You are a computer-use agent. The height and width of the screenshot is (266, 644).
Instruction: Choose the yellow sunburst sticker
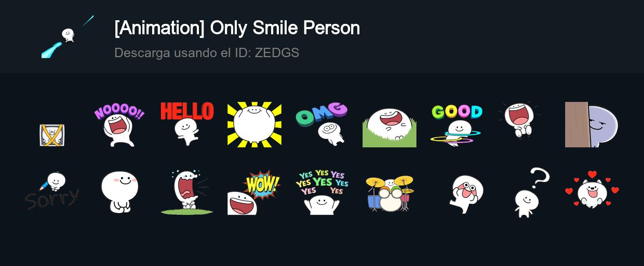tap(254, 125)
